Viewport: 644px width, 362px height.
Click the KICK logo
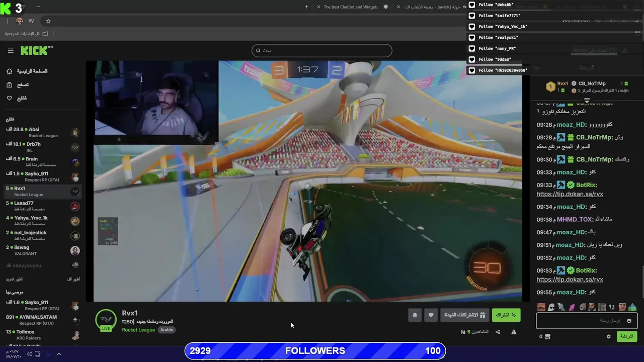tap(36, 50)
